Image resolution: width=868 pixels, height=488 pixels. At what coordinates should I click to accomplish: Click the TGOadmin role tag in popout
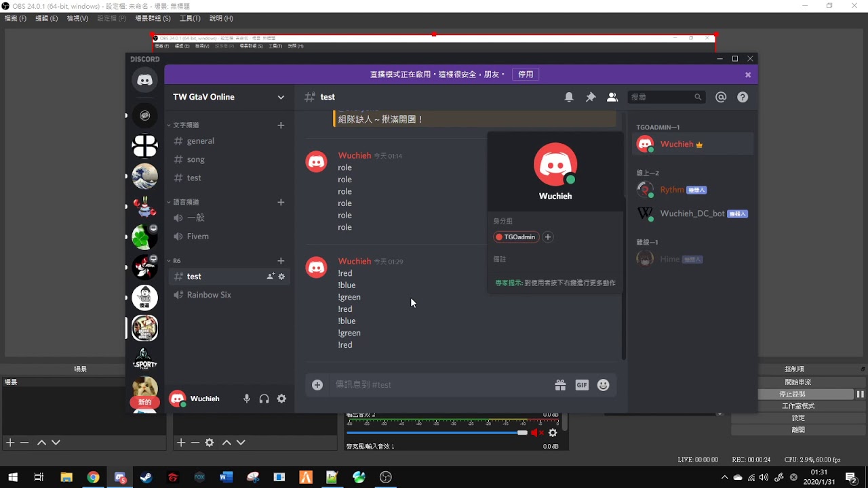click(516, 237)
